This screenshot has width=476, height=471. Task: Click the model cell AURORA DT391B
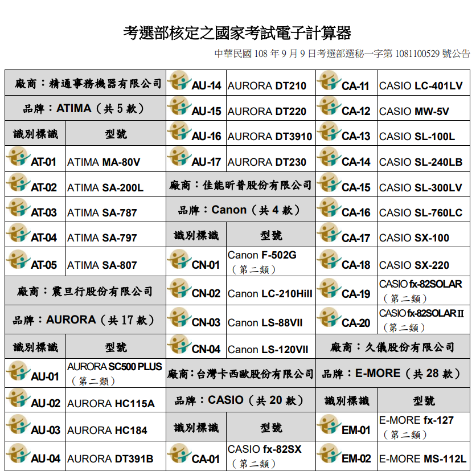point(116,456)
